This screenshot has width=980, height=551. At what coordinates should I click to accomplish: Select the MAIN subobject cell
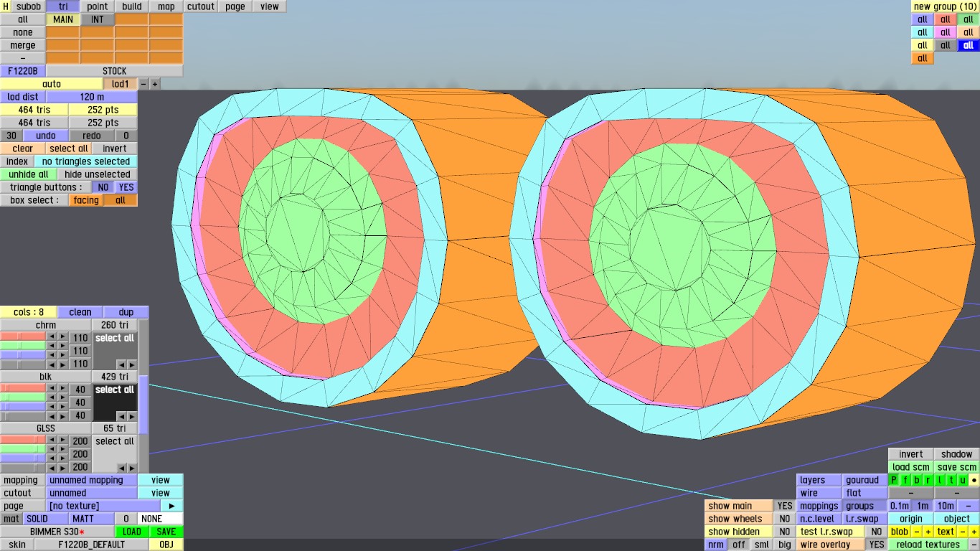click(63, 19)
